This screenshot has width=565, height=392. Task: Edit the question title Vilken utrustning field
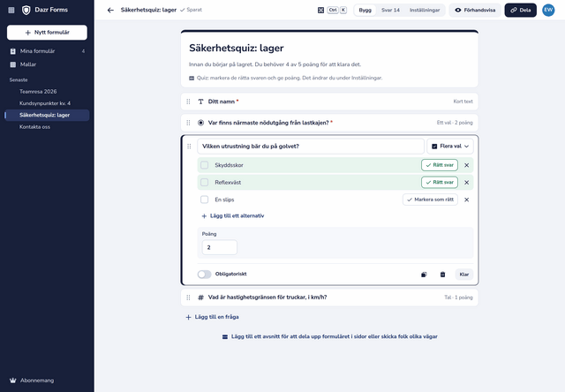pos(311,147)
